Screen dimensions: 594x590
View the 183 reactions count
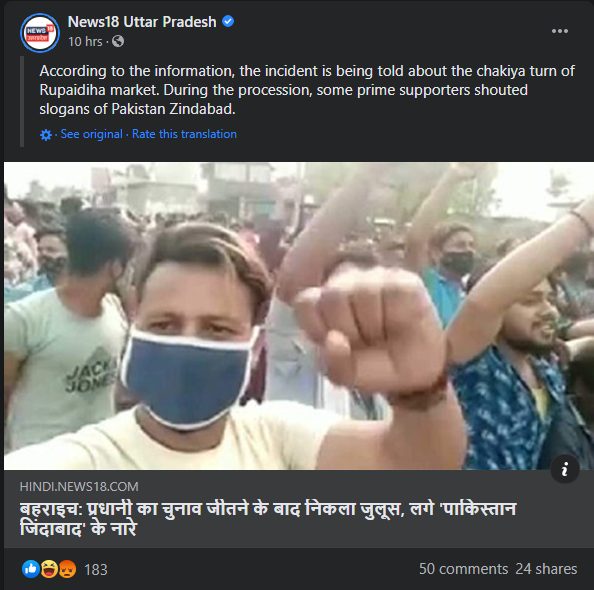pos(96,570)
